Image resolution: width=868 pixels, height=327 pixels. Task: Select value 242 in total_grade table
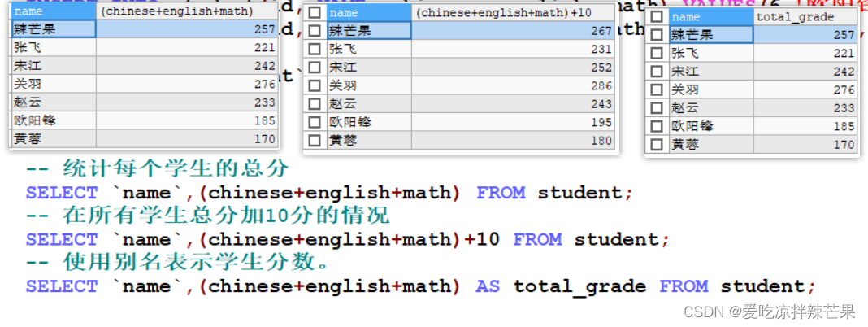coord(806,72)
